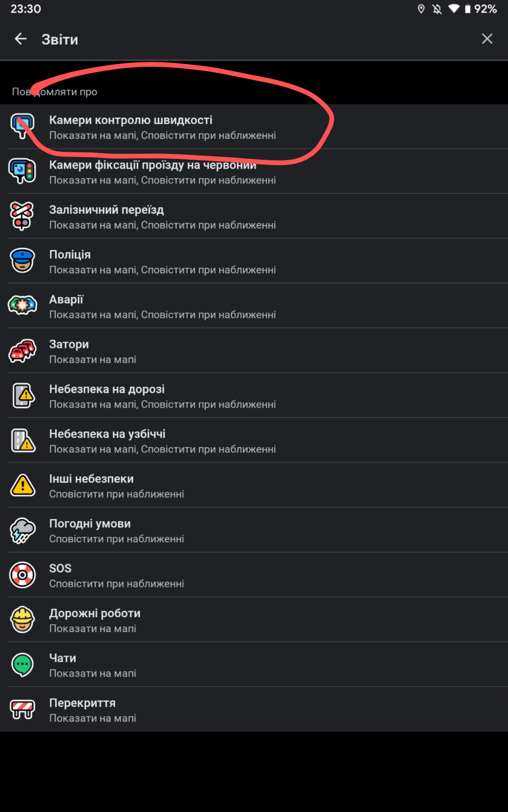Tap the crash collision icon
The width and height of the screenshot is (508, 812).
tap(22, 305)
